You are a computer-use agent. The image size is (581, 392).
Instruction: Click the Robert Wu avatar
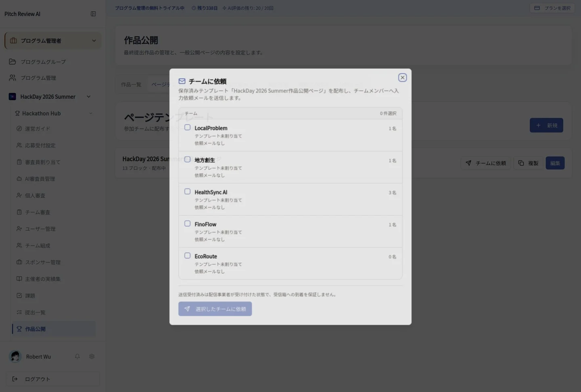(15, 357)
